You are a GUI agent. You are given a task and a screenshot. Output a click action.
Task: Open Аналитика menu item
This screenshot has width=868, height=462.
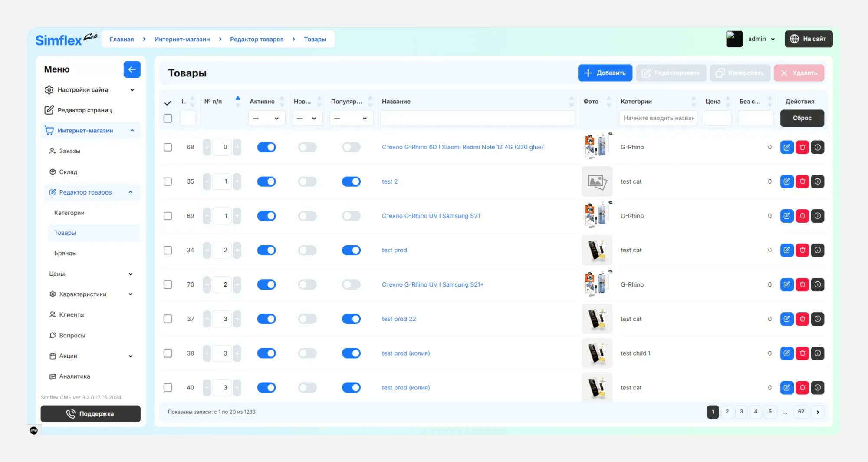75,376
